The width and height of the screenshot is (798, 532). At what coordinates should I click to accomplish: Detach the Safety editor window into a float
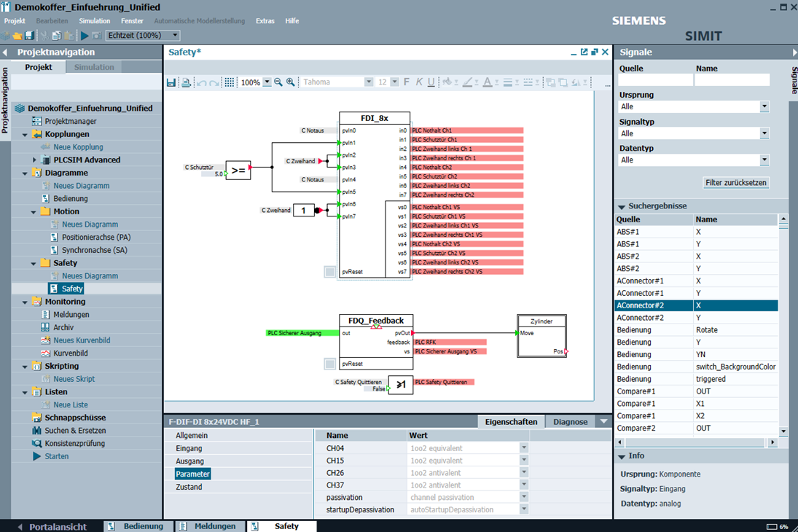coord(584,52)
